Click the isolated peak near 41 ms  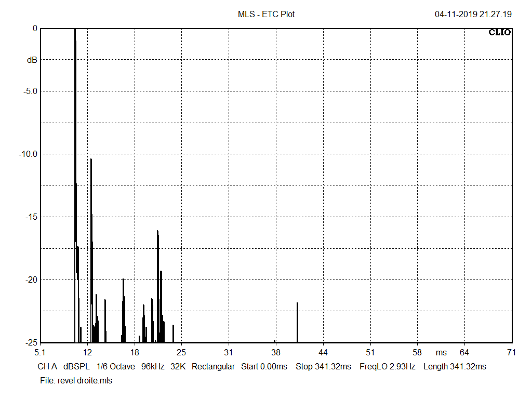(x=297, y=322)
